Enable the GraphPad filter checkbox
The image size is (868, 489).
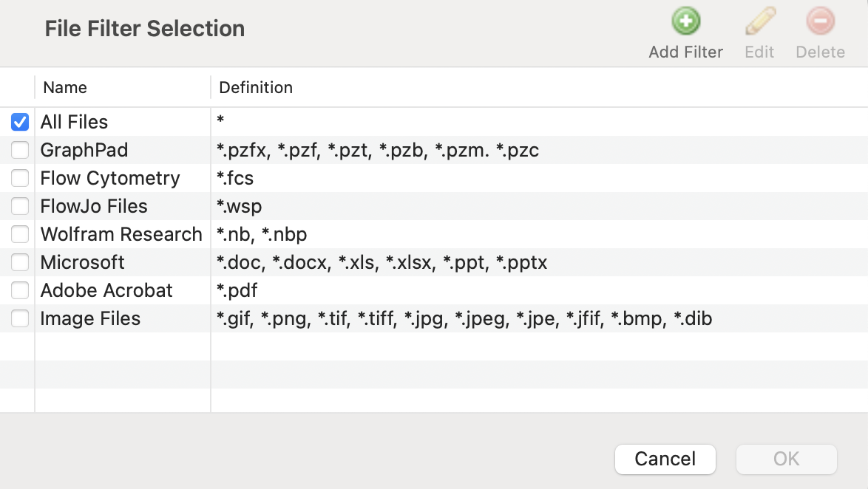(19, 150)
